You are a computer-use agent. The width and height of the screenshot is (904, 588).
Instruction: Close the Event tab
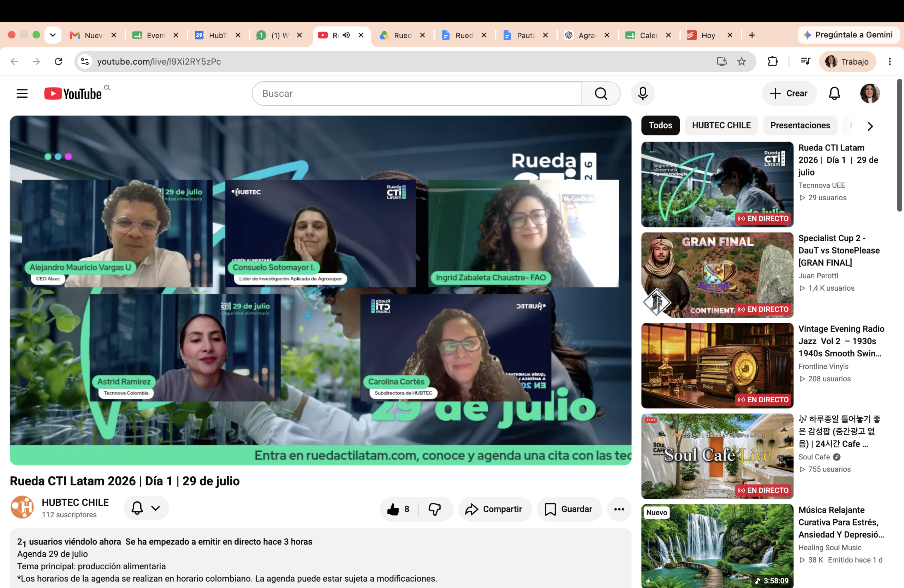(x=176, y=35)
